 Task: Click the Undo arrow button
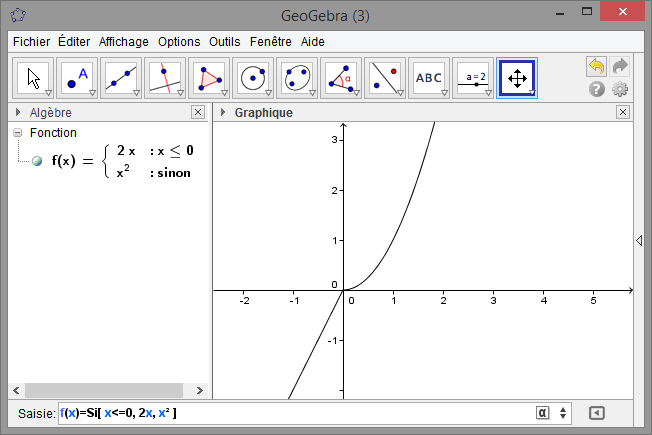pos(596,66)
